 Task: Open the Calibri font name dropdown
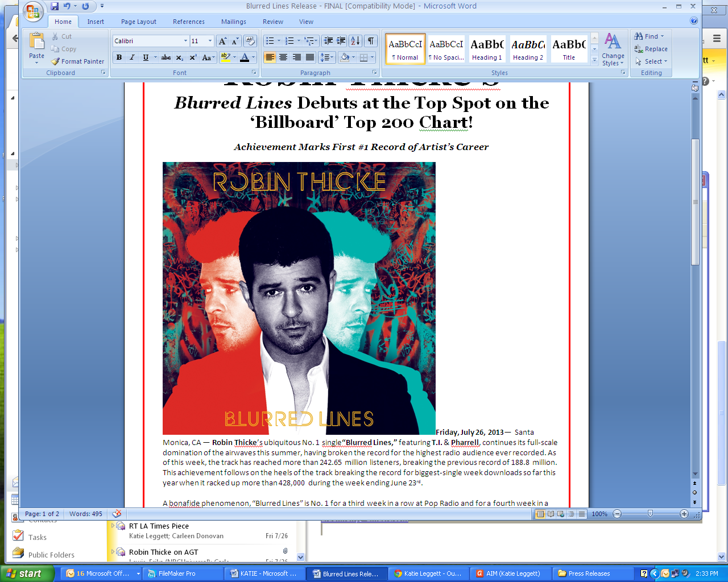(185, 41)
